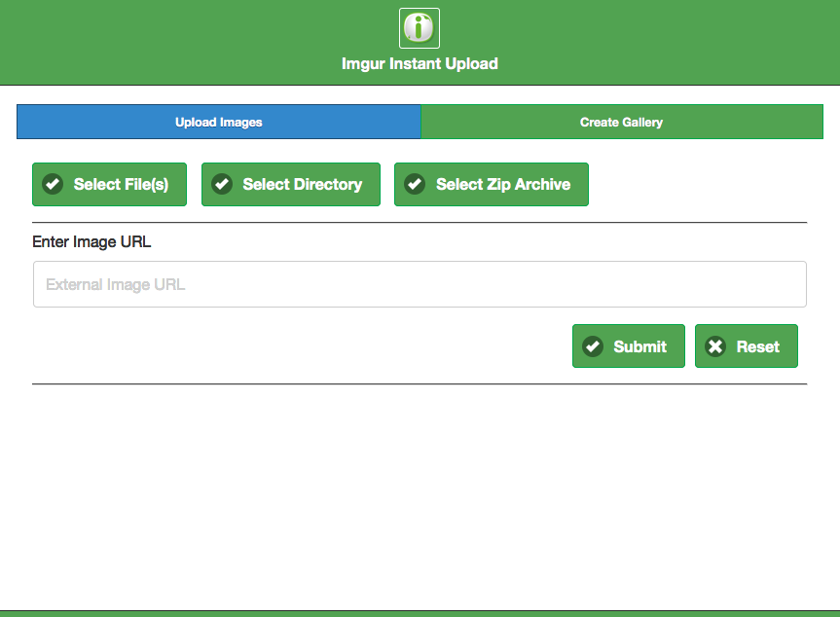Click the Select File(s) button
840x617 pixels.
[x=109, y=184]
